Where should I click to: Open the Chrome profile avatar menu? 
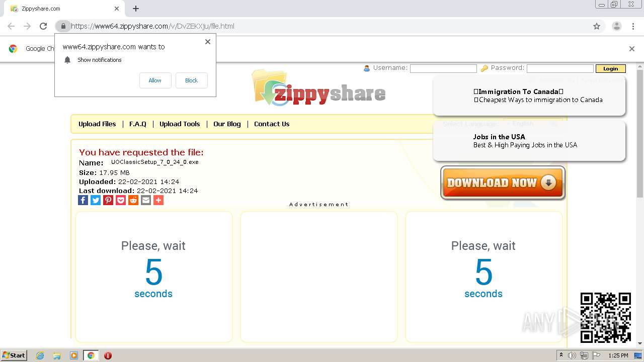[616, 26]
